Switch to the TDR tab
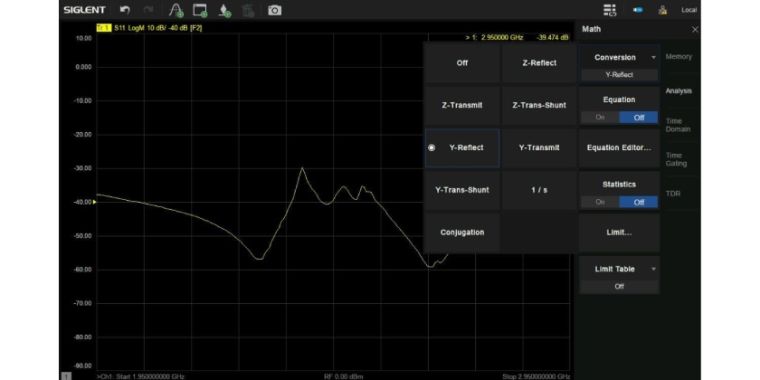Screen dimensions: 760x380 [673, 193]
